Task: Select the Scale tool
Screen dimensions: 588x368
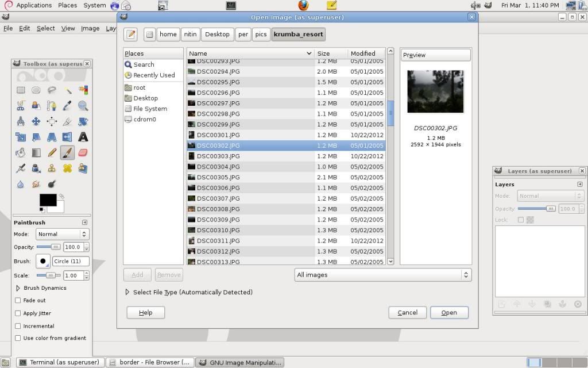Action: [21, 137]
